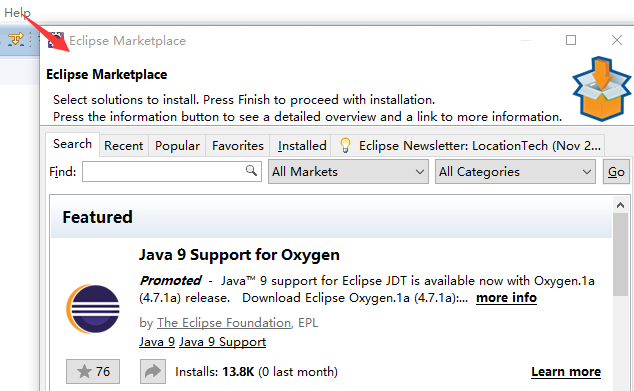Favorite the solution with star 76 button
634x391 pixels.
coord(93,371)
